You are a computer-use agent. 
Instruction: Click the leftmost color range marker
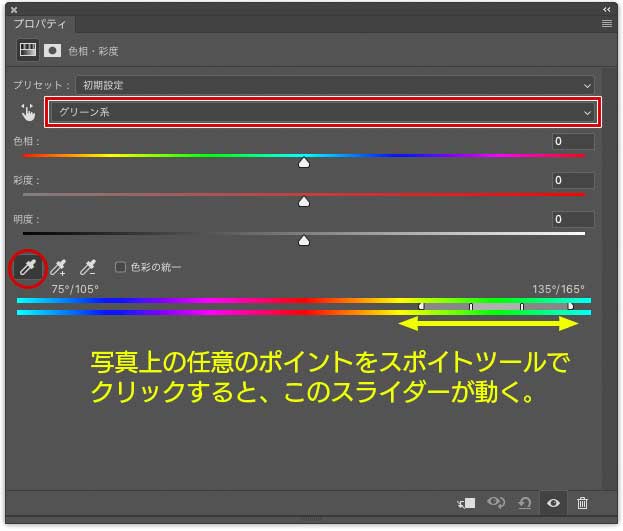(x=421, y=306)
